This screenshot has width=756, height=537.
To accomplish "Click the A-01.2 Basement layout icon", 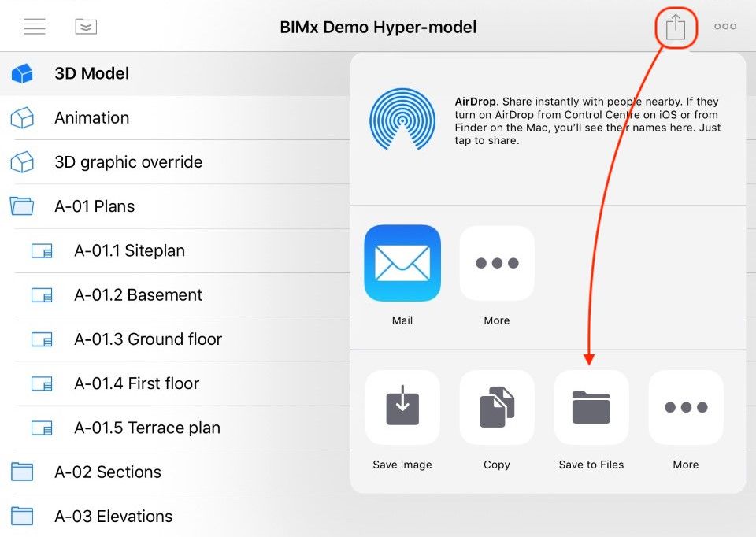I will [x=42, y=295].
